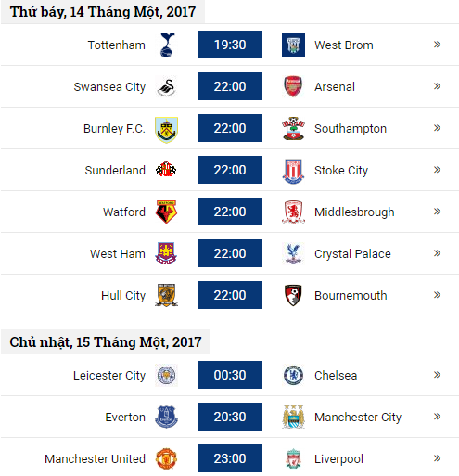
Task: Click the Arsenal club crest
Action: pyautogui.click(x=293, y=86)
